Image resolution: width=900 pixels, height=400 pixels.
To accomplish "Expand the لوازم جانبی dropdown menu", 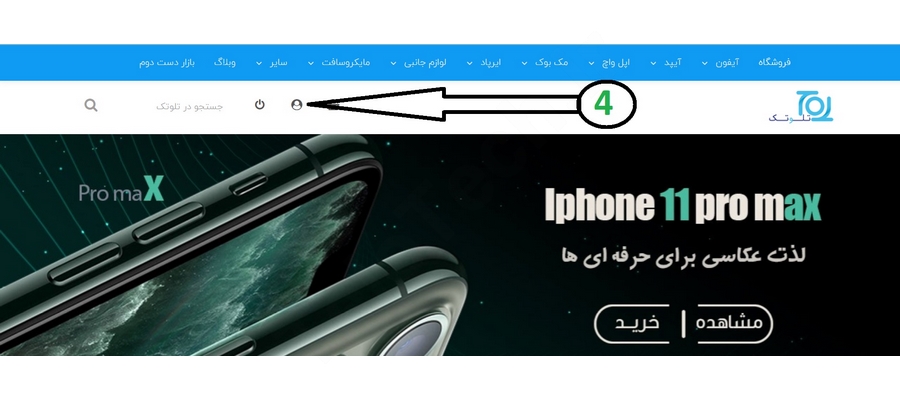I will 418,62.
